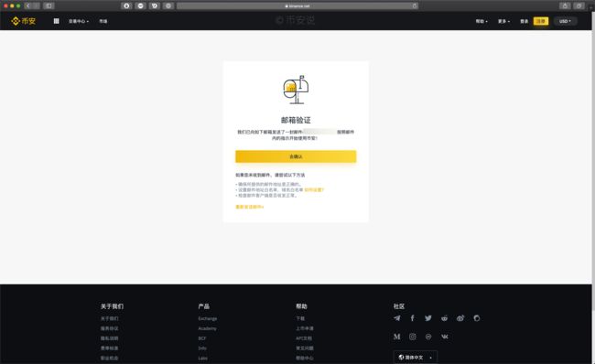
Task: Open the last icon in the first social row
Action: [x=477, y=318]
